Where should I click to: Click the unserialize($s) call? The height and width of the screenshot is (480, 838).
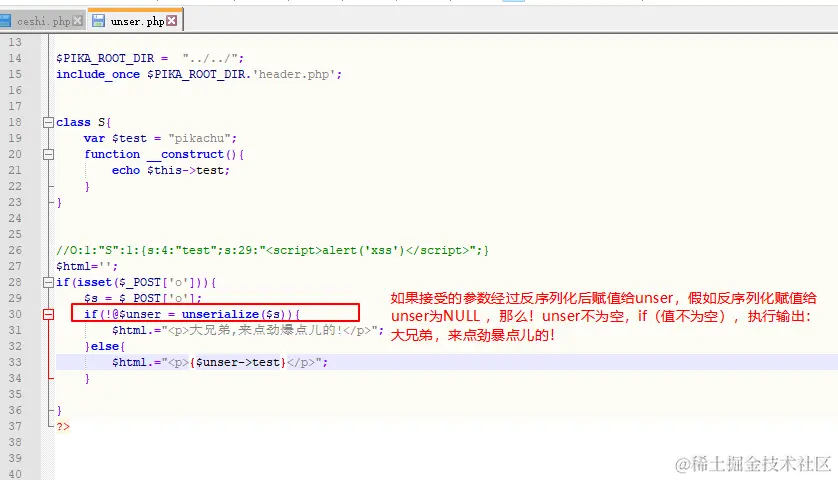click(234, 314)
